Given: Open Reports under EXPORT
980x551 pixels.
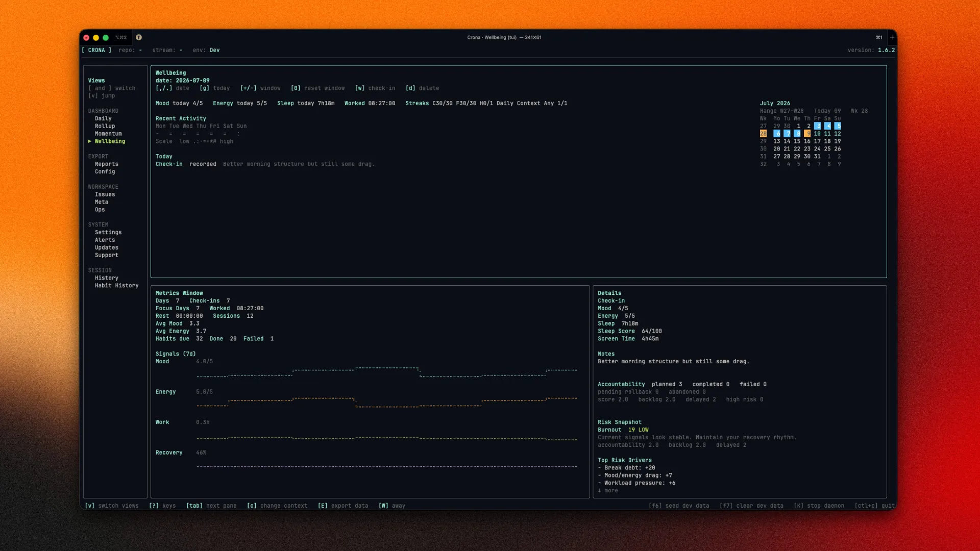Looking at the screenshot, I should [x=106, y=164].
